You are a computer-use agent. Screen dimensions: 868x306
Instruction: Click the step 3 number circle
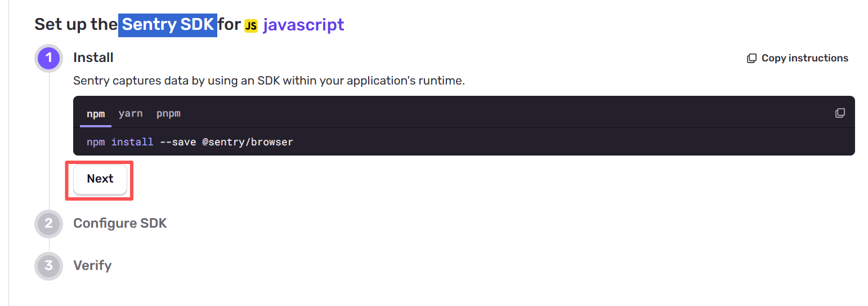tap(48, 265)
